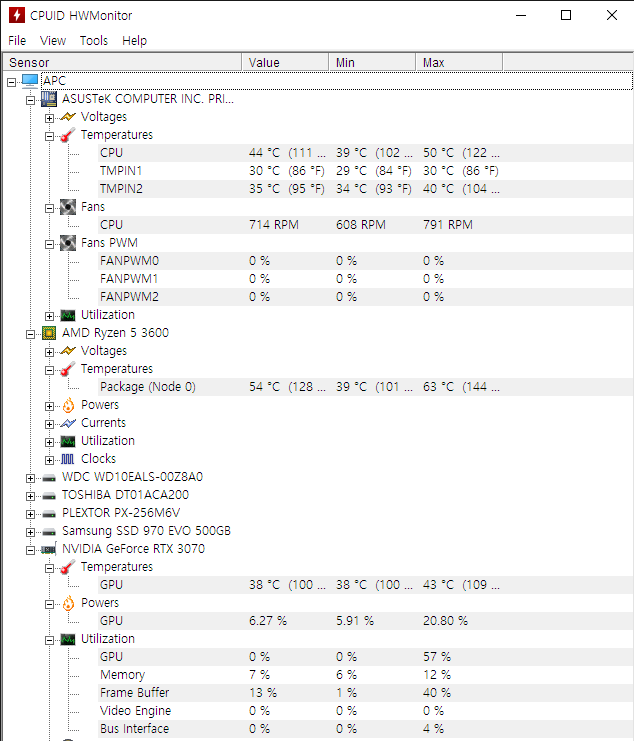Click the Clocks square-wave icon
This screenshot has height=741, width=634.
click(68, 459)
